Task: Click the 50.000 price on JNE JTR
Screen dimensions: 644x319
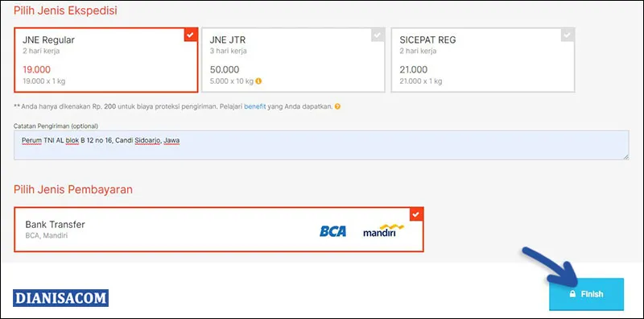Action: (225, 69)
